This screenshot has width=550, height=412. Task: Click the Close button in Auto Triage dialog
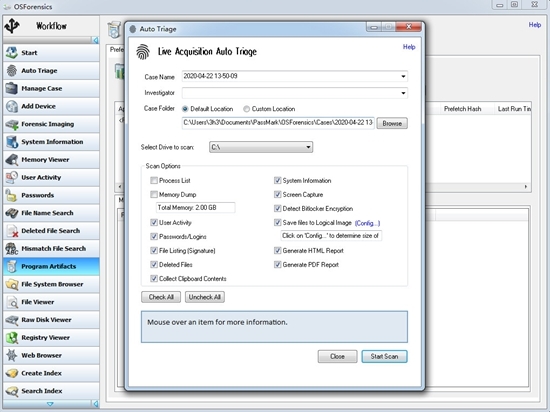(337, 357)
